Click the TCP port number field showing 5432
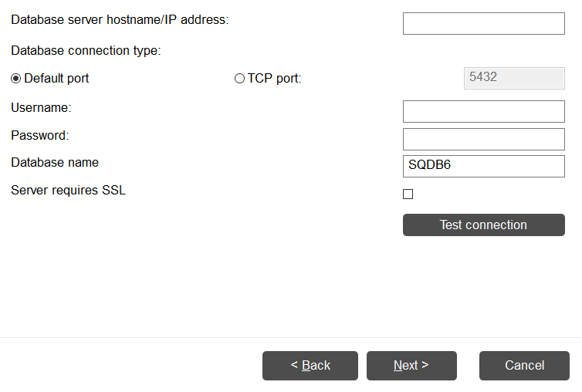582x392 pixels. [514, 78]
